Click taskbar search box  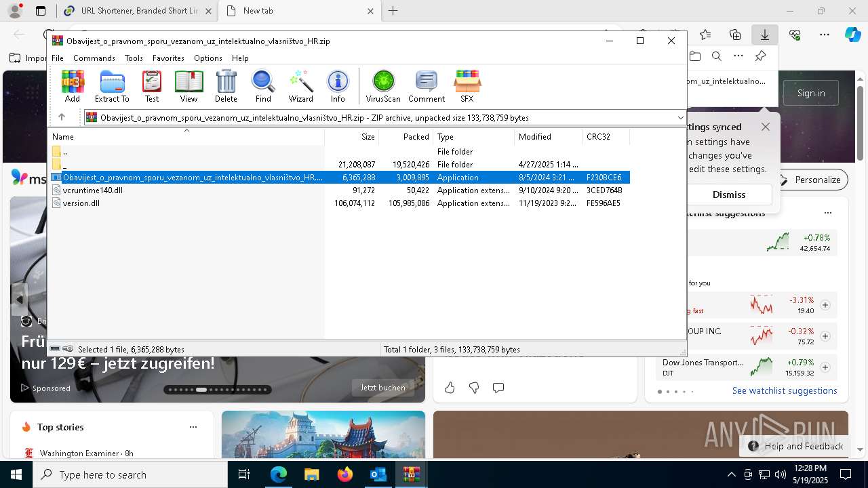point(130,474)
